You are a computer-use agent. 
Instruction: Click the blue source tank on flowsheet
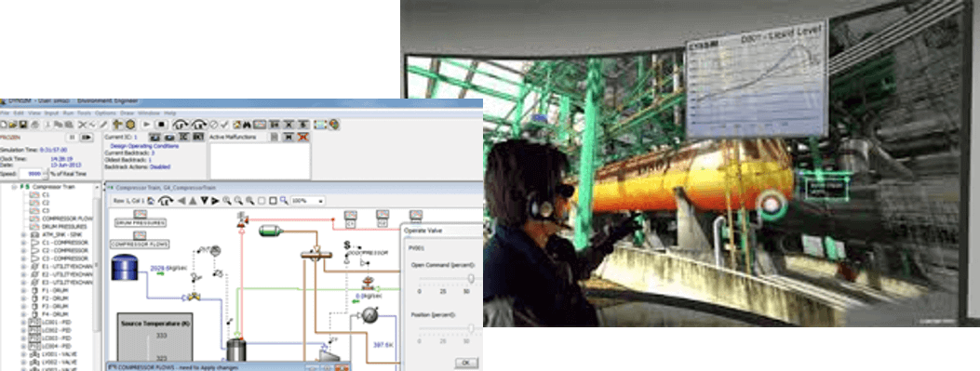pos(124,267)
